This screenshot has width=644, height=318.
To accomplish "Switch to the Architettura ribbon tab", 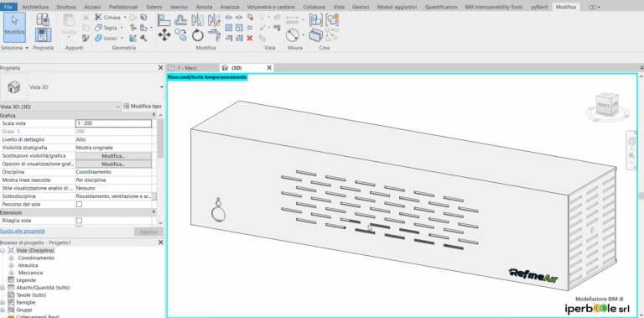I will [35, 7].
